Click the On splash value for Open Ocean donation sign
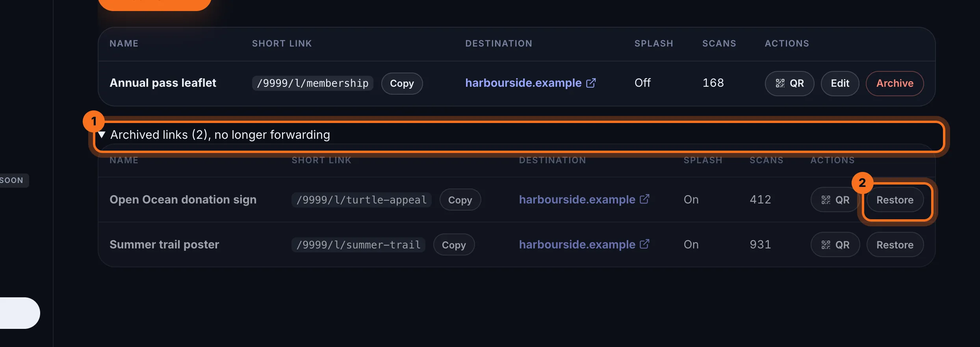Viewport: 980px width, 347px height. tap(691, 199)
